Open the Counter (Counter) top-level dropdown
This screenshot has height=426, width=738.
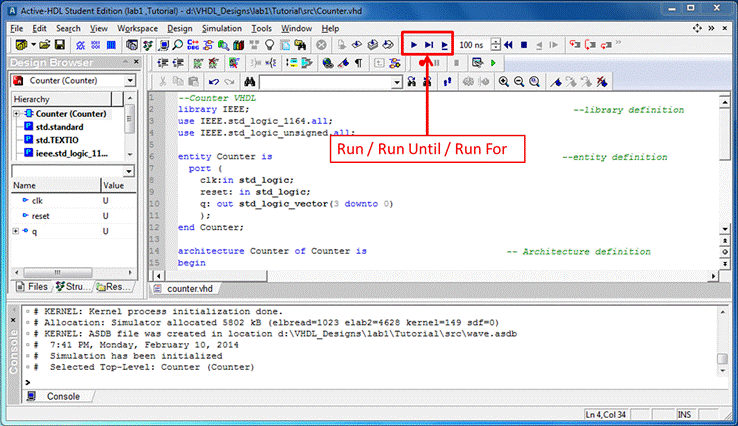point(130,80)
